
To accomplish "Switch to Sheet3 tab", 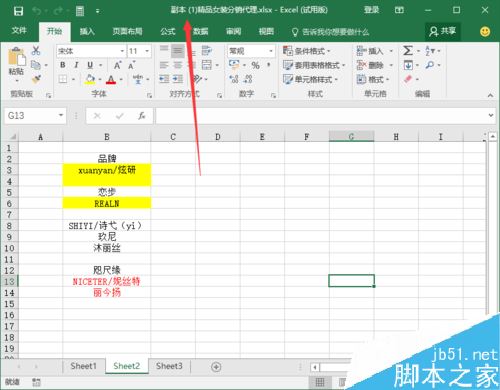I will tap(169, 366).
